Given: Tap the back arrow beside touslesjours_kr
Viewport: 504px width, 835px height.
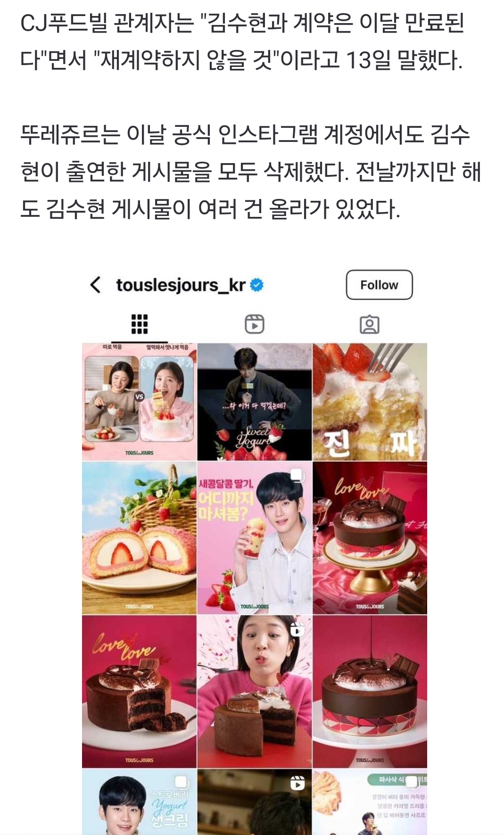Looking at the screenshot, I should pos(95,285).
